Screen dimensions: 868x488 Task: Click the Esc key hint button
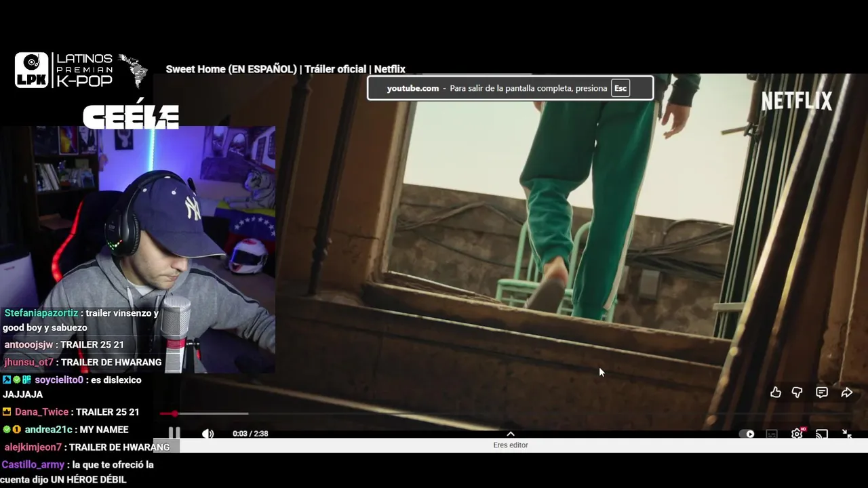point(620,88)
